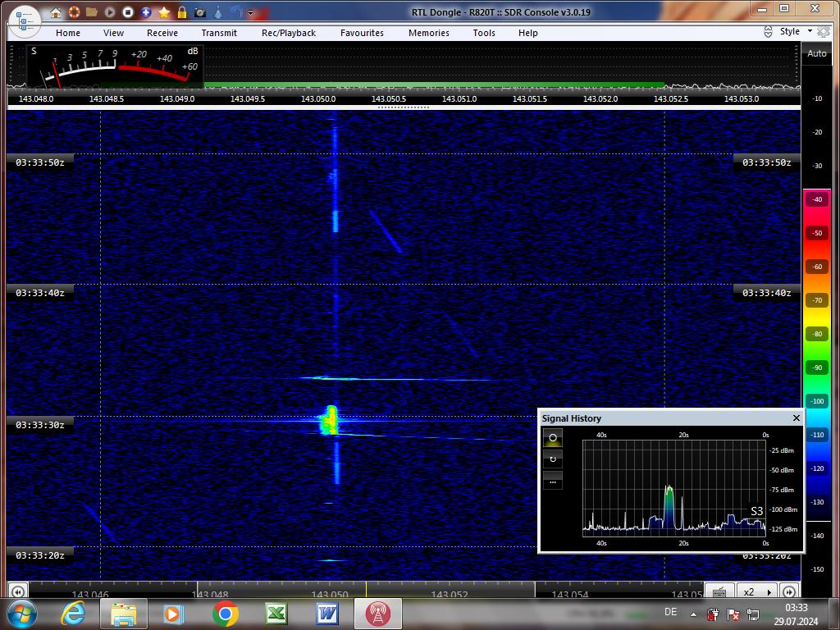Click the DE language indicator
The image size is (840, 630).
click(x=670, y=612)
